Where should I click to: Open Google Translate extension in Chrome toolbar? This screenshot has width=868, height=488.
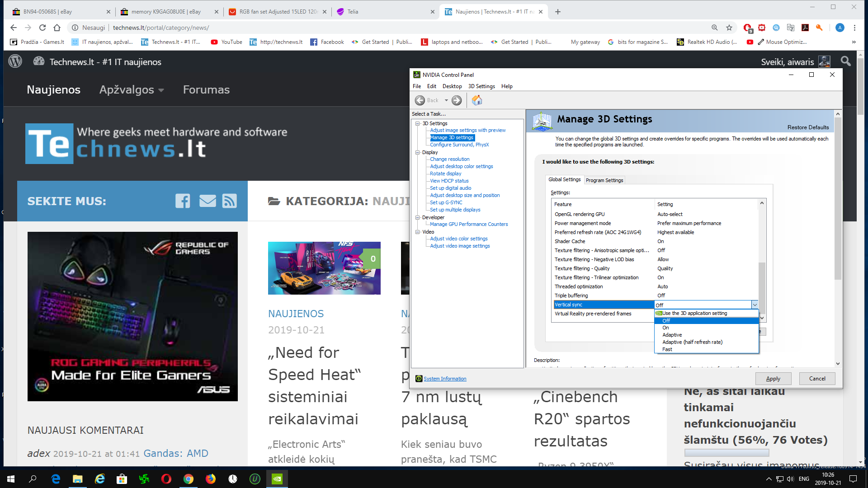point(791,28)
